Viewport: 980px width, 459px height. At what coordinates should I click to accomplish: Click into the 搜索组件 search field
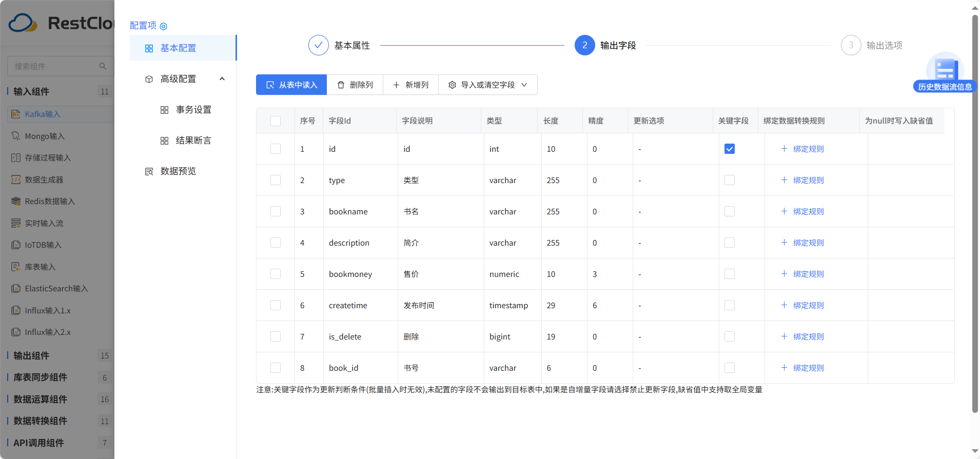54,66
